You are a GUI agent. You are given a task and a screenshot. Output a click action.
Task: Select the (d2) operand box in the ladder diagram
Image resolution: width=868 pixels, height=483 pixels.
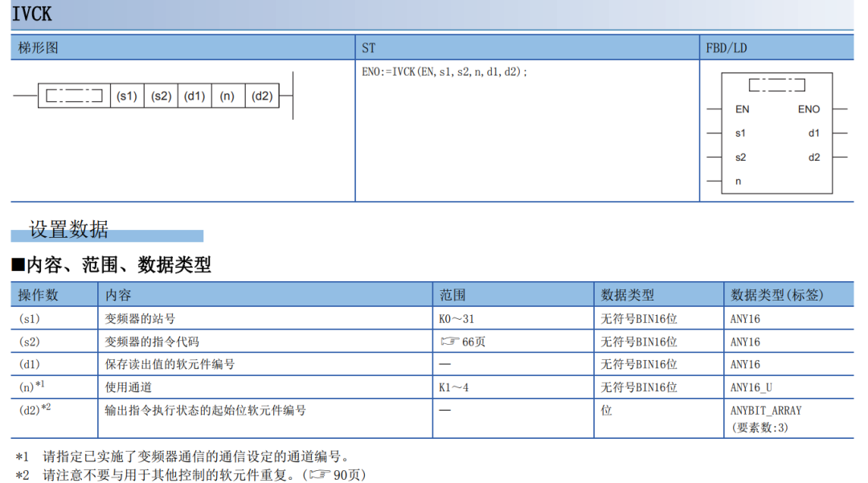262,96
